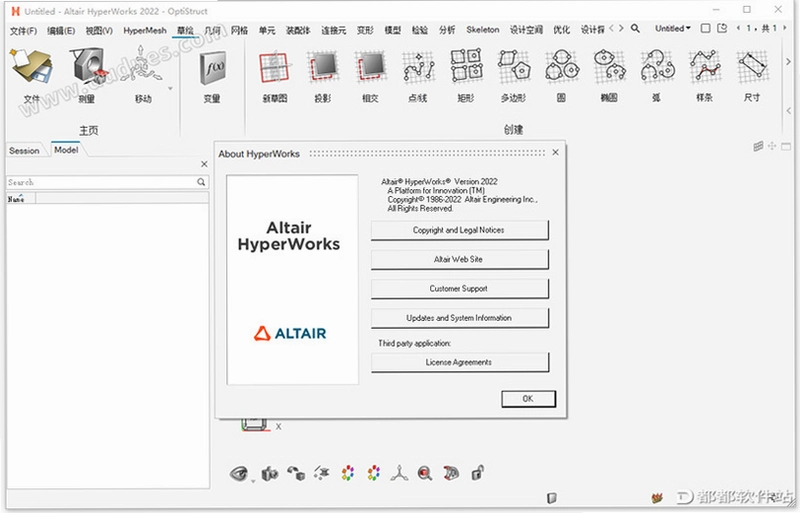
Task: Click the coordinate axes icon in bottom toolbar
Action: (x=399, y=473)
